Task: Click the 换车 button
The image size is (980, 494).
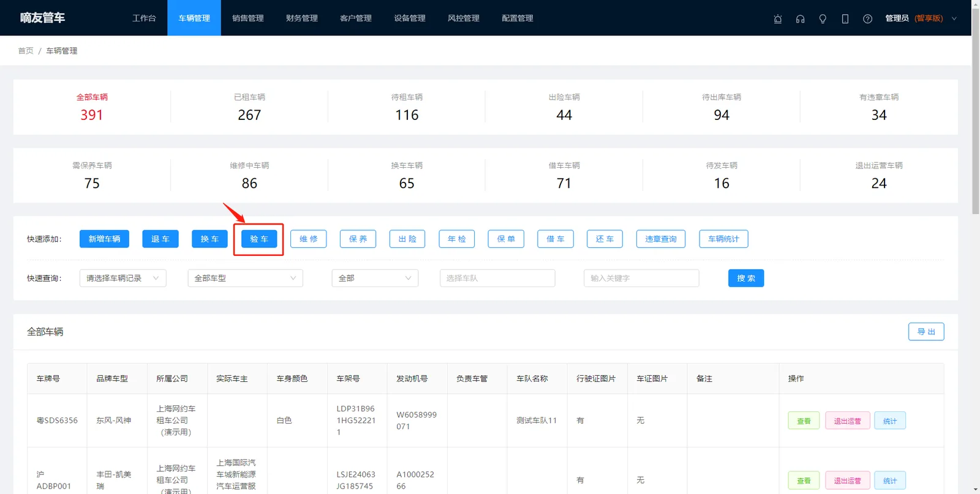Action: tap(209, 239)
